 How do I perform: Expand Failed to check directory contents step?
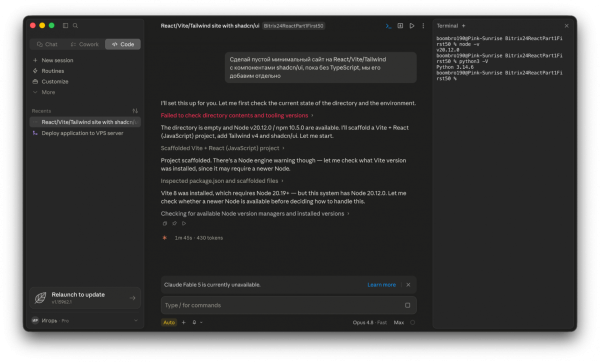pos(237,116)
